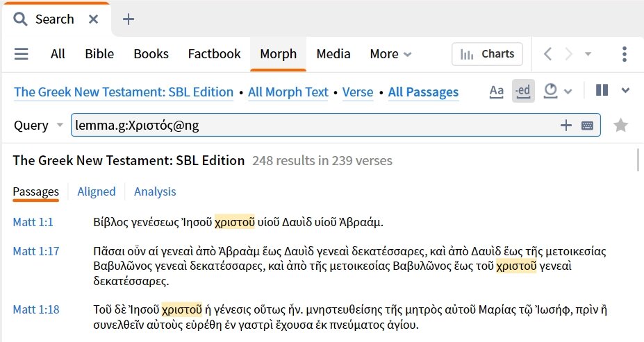644x342 pixels.
Task: Select the Passages results view
Action: coord(35,191)
